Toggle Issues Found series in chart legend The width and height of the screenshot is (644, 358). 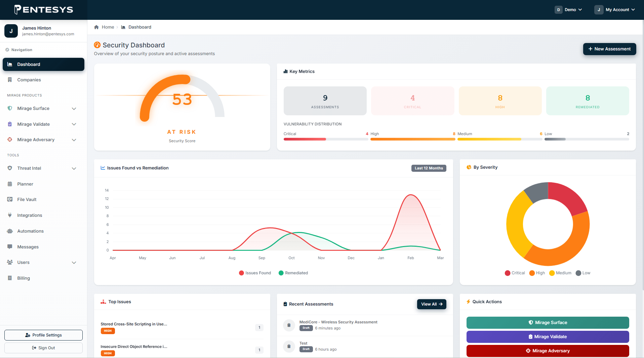255,273
